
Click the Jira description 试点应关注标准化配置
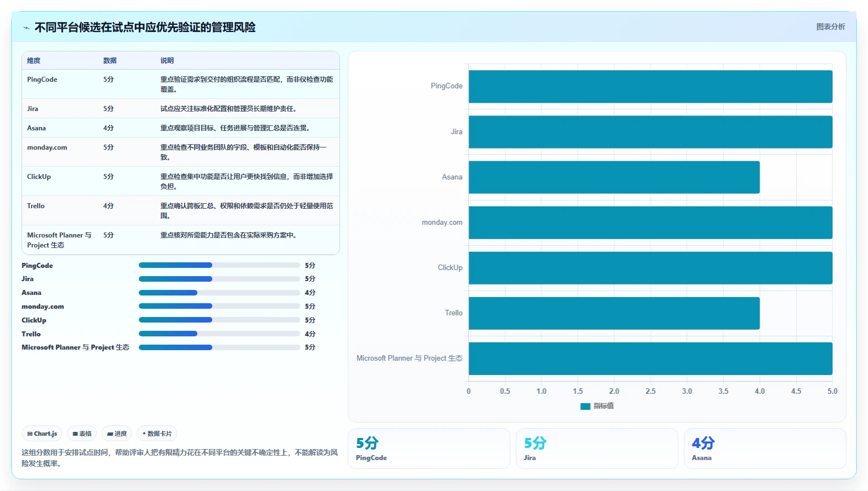click(x=229, y=109)
